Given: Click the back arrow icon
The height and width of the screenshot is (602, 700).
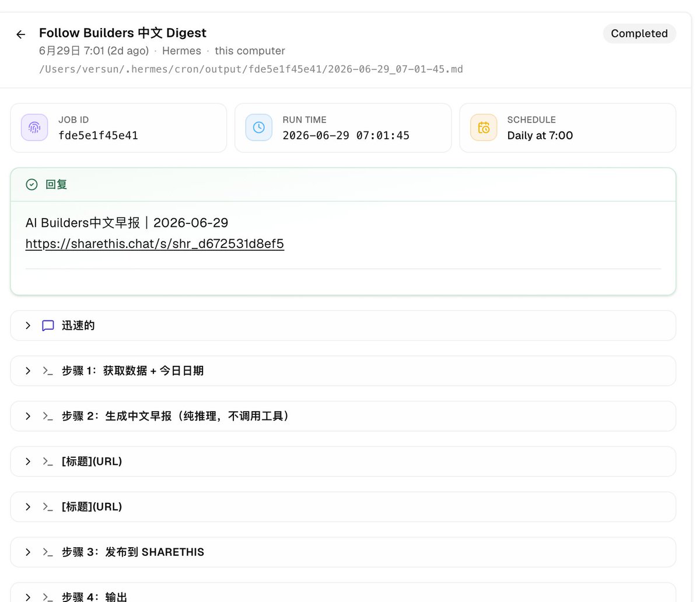Looking at the screenshot, I should (x=21, y=34).
